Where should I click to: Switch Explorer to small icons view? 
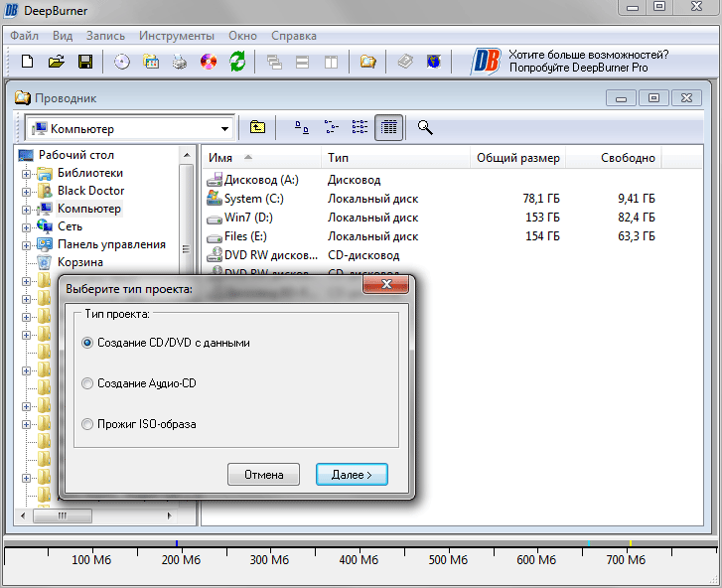click(331, 127)
